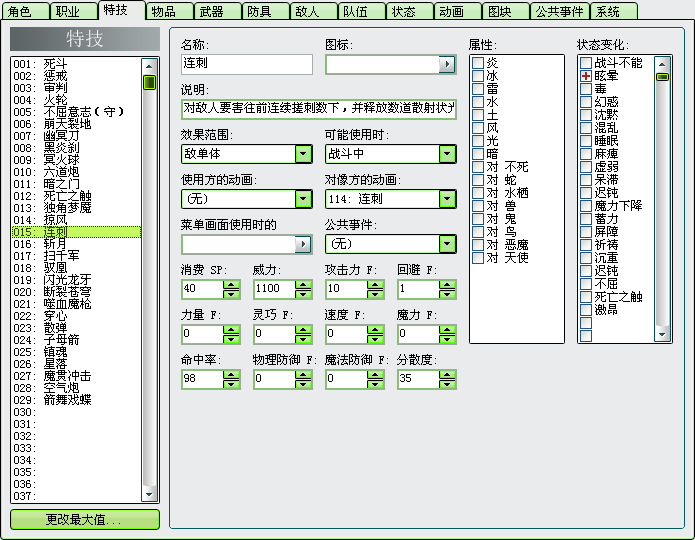Viewport: 695px width, 540px height.
Task: Expand the 可能使用时 dropdown
Action: (x=447, y=154)
